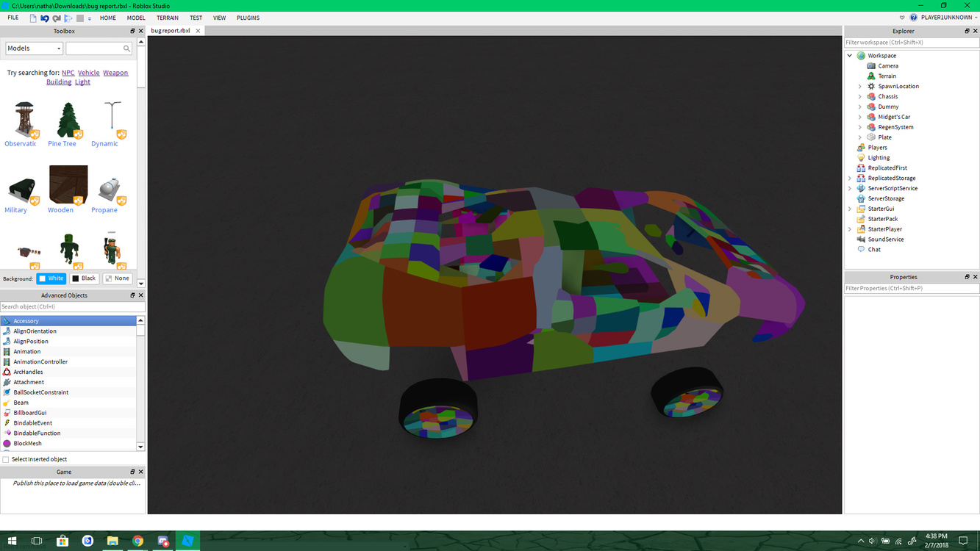
Task: Enable the Select inserted object checkbox
Action: pos(4,458)
